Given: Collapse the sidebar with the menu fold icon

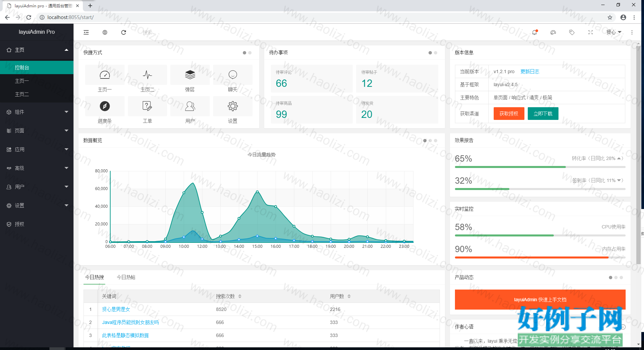Looking at the screenshot, I should tap(86, 32).
